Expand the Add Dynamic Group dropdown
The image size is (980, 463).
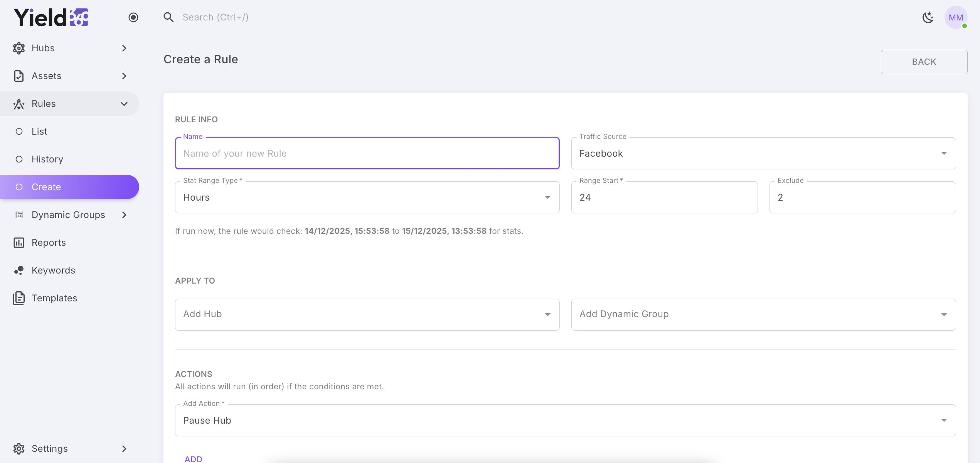click(763, 314)
